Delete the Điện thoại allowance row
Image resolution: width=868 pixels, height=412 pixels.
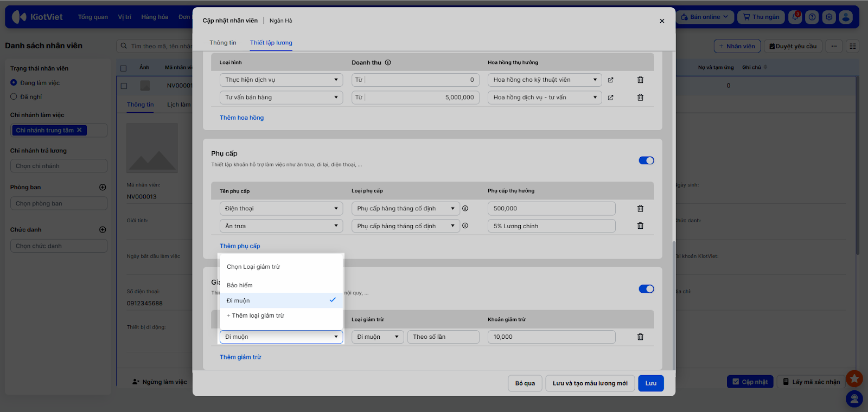click(x=640, y=209)
